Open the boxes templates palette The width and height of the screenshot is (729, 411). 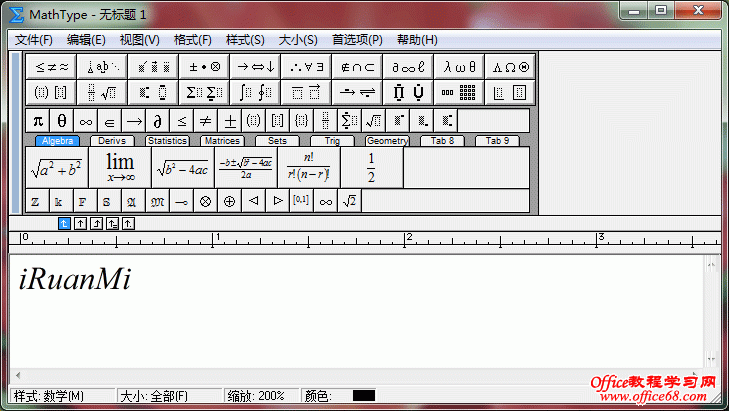pos(510,93)
